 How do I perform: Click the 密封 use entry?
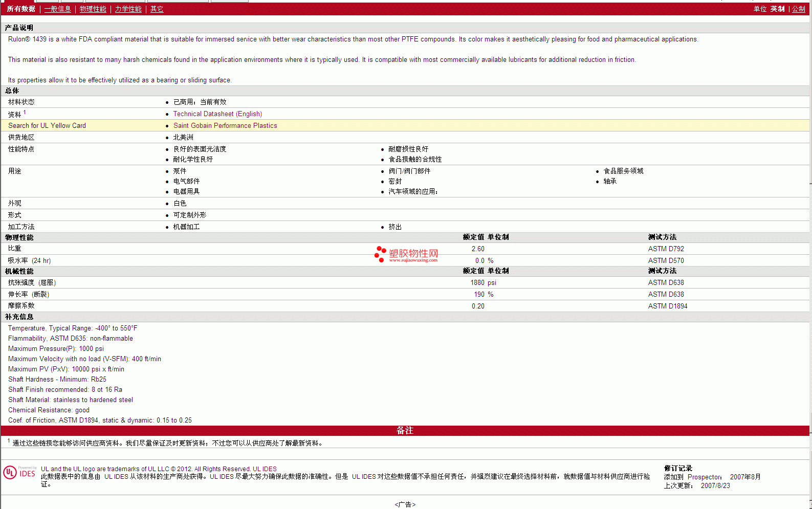tap(394, 181)
